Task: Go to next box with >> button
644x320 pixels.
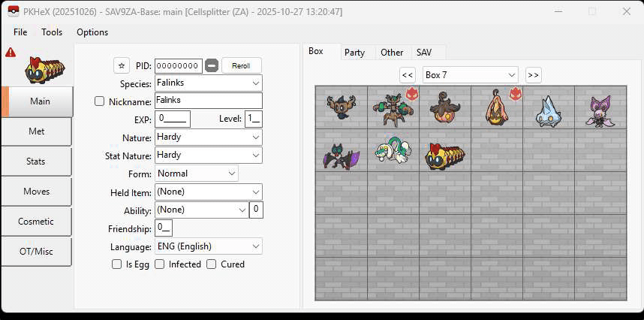Action: [x=533, y=75]
